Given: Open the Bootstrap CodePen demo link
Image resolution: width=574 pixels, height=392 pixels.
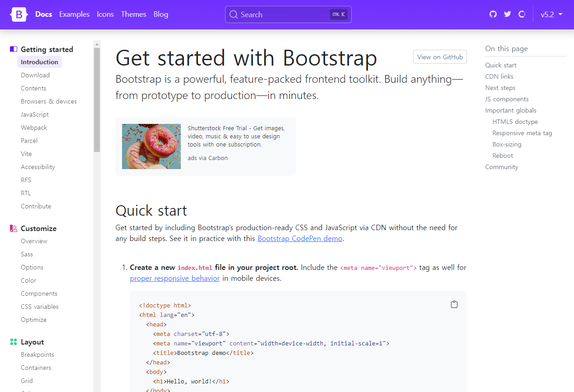Looking at the screenshot, I should (300, 238).
